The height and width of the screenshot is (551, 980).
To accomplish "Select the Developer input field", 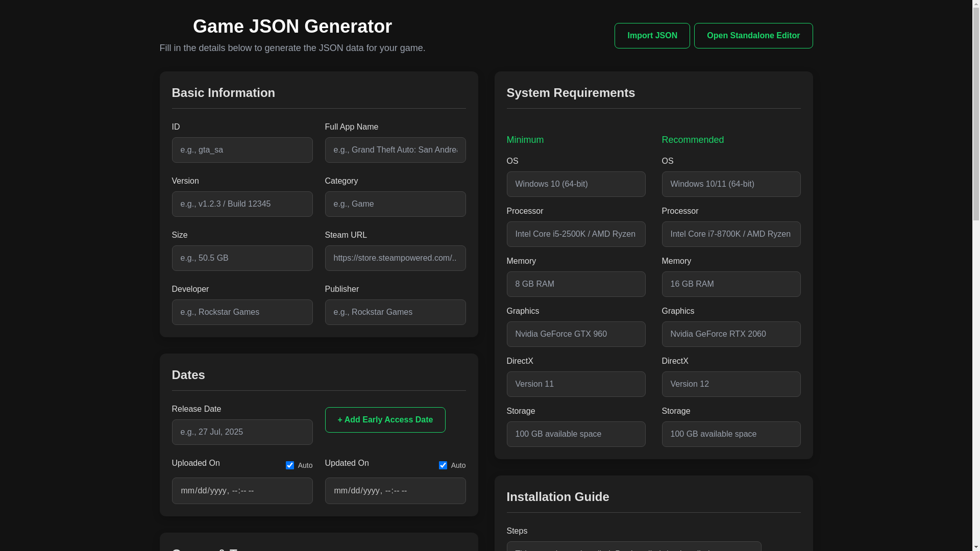I will 242,312.
